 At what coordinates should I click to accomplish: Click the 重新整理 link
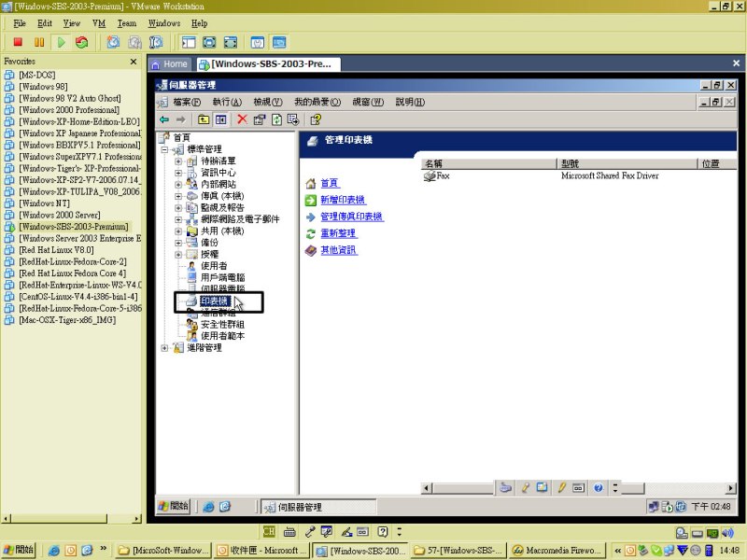pos(338,233)
